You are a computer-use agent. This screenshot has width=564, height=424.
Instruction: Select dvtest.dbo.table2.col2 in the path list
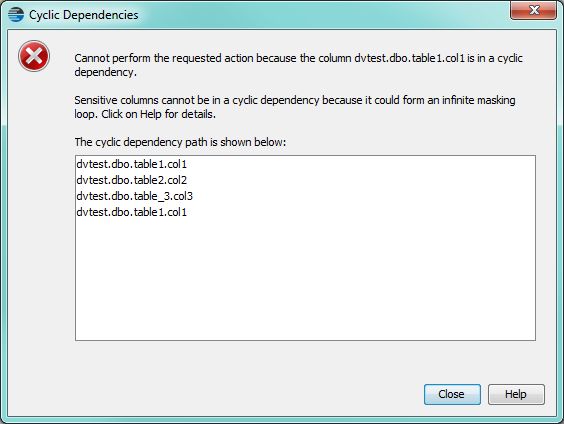click(x=132, y=180)
